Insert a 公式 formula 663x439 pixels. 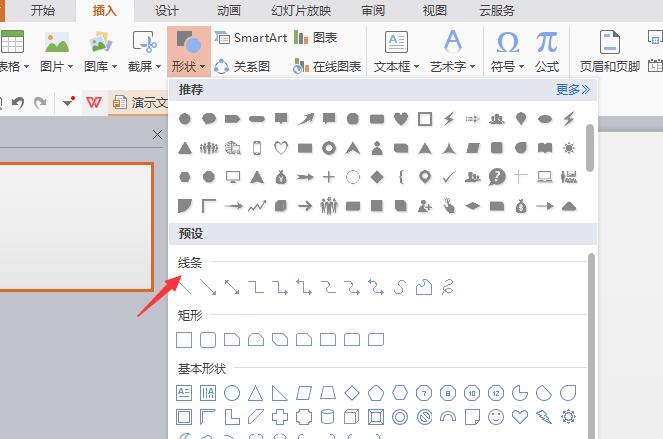pos(547,51)
